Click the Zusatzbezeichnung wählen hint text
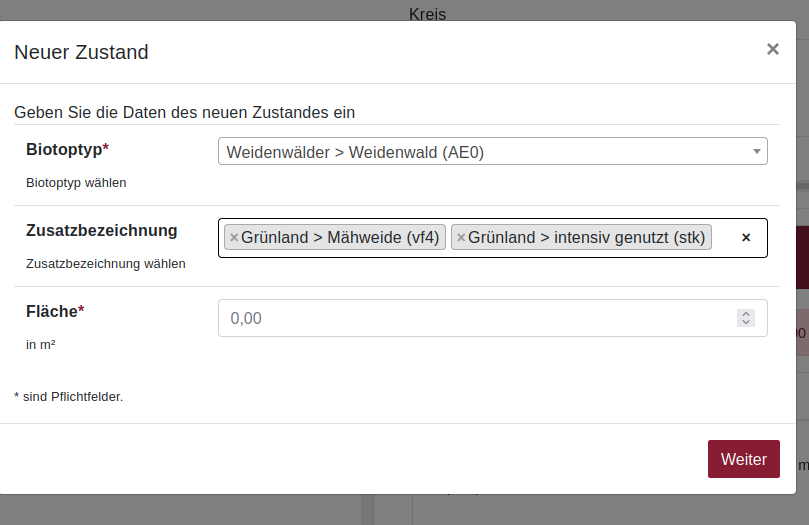The width and height of the screenshot is (809, 525). [x=105, y=264]
